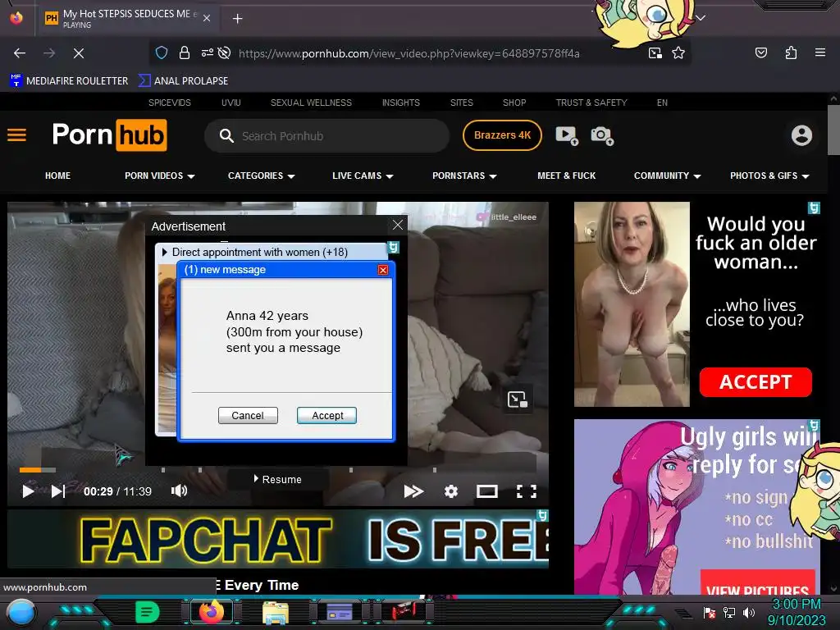Open the tracking protection shield

click(x=162, y=52)
